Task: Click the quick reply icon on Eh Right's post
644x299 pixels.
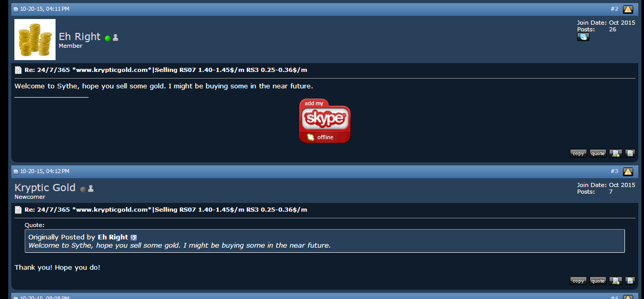Action: (630, 153)
